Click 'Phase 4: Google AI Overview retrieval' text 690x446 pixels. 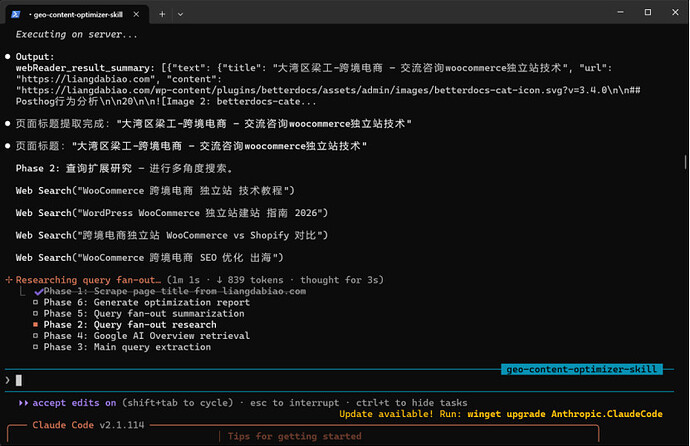pyautogui.click(x=147, y=336)
